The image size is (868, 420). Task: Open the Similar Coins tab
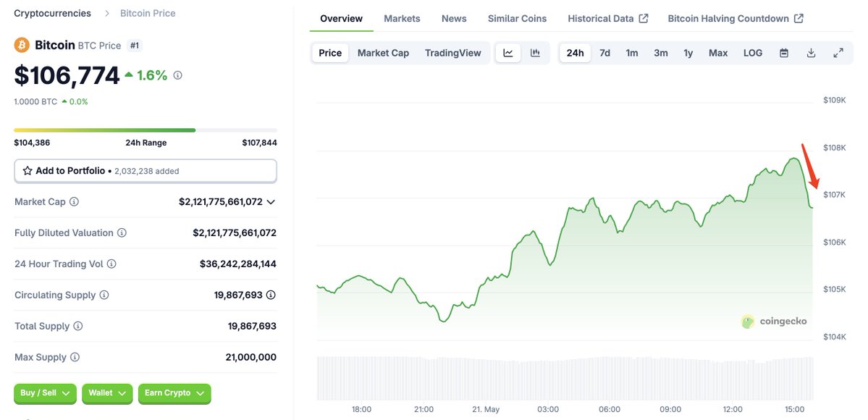(x=517, y=18)
